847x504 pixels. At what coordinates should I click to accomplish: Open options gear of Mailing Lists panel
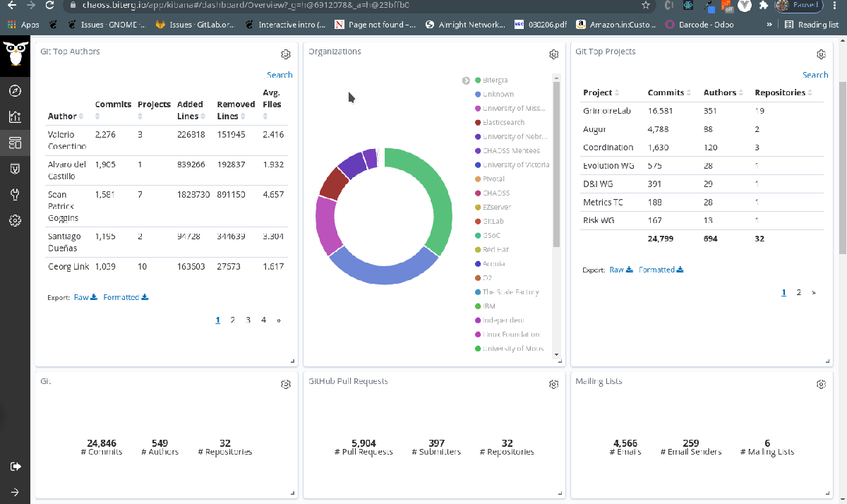[821, 384]
